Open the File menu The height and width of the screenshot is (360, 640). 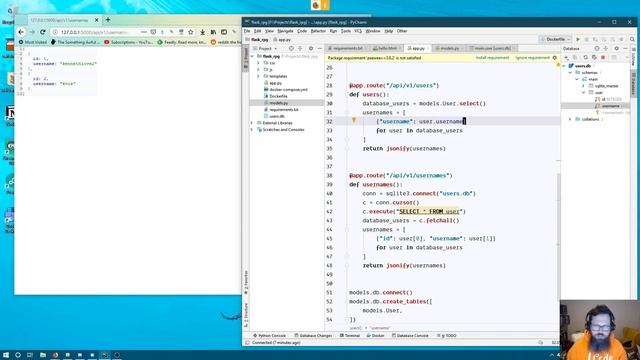click(x=247, y=31)
